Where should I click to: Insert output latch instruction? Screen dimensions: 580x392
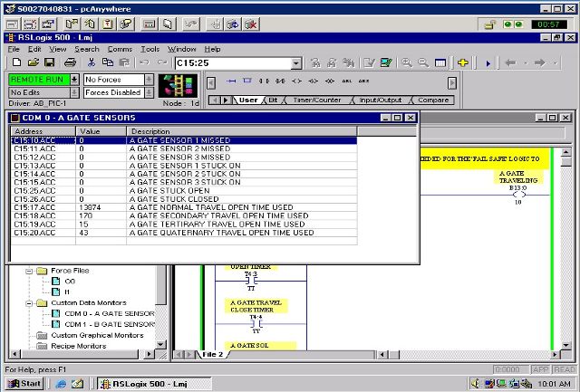[314, 81]
